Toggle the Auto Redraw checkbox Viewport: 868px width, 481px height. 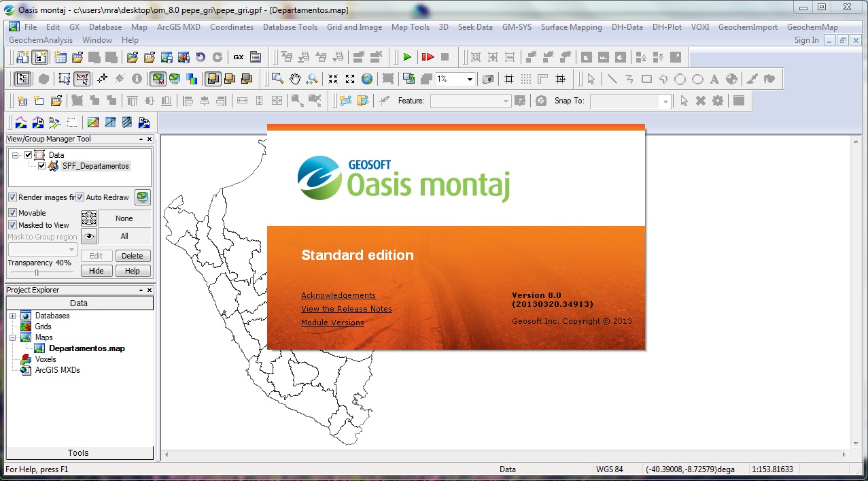tap(80, 197)
